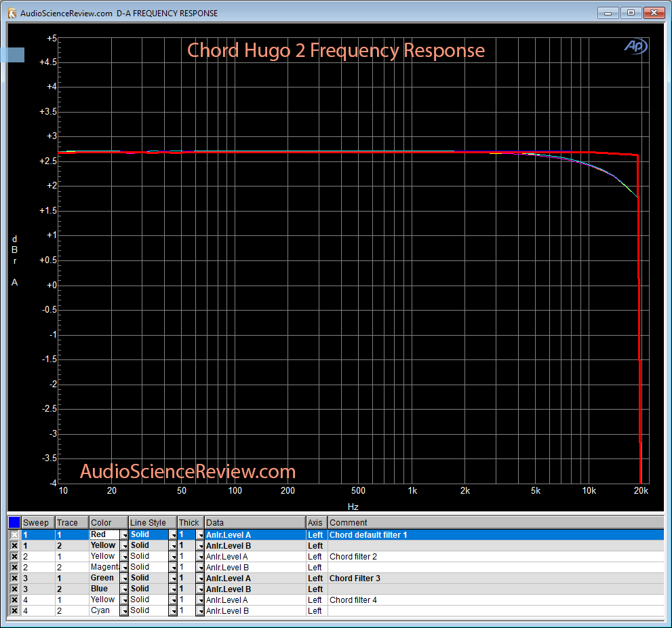
Task: Toggle the Chord filter 2 trace checkbox
Action: [14, 556]
